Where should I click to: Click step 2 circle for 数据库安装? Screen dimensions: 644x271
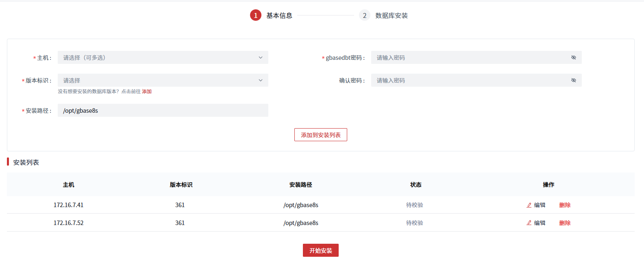(365, 15)
